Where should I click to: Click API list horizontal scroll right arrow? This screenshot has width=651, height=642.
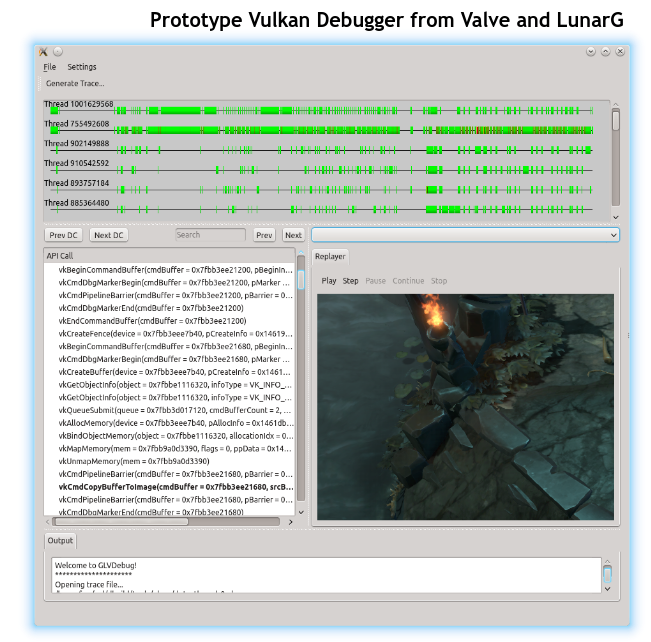(x=291, y=522)
